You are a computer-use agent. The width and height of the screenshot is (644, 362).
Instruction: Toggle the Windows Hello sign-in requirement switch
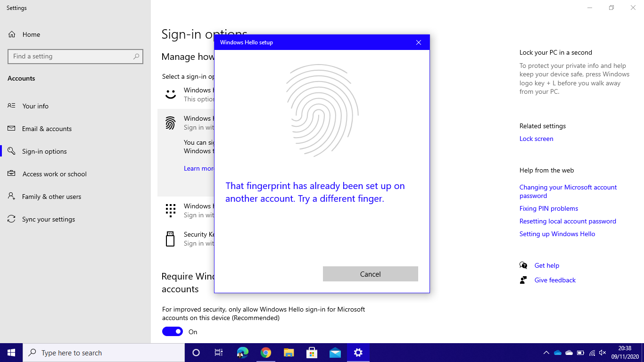(x=173, y=331)
